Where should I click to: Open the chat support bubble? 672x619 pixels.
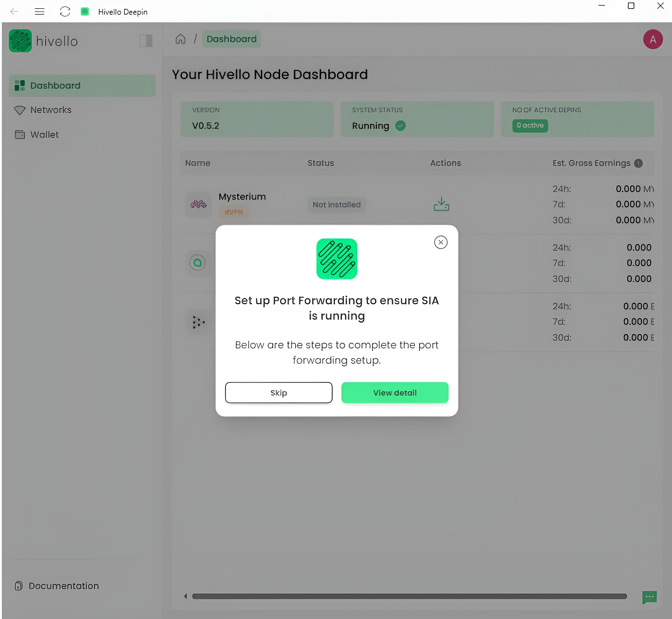[x=649, y=597]
